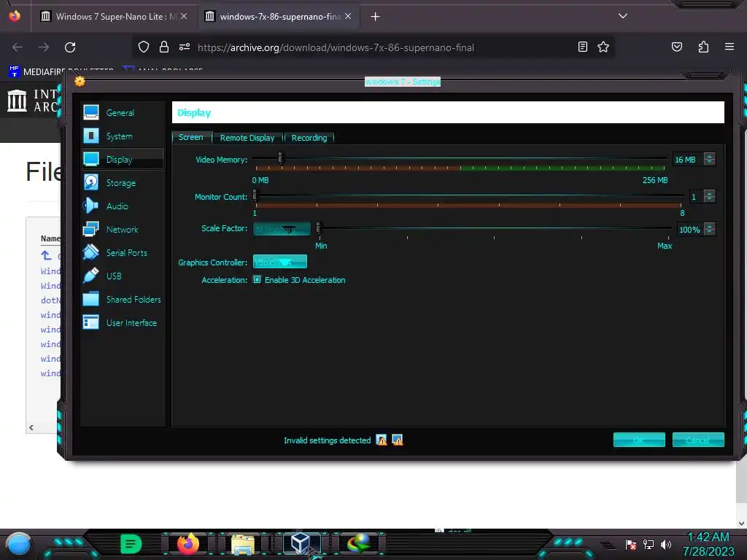Click the Monitor Count slider handle

[255, 195]
